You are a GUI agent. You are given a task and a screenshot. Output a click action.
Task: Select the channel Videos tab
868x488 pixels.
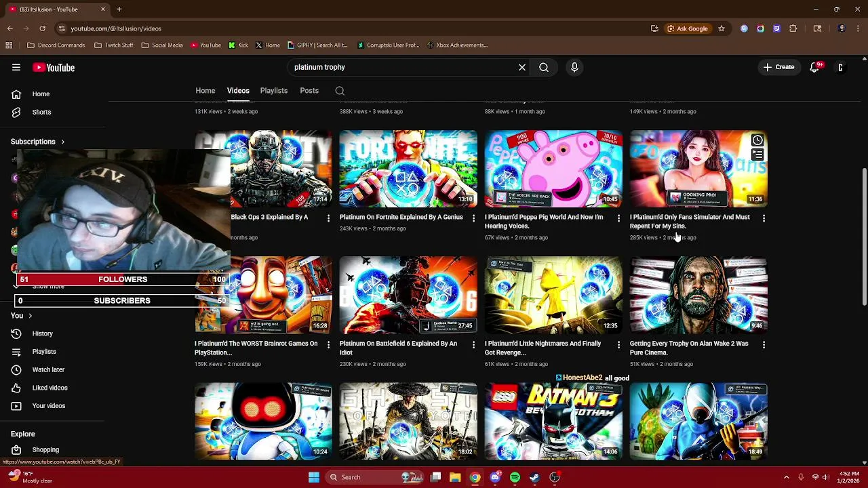(238, 91)
